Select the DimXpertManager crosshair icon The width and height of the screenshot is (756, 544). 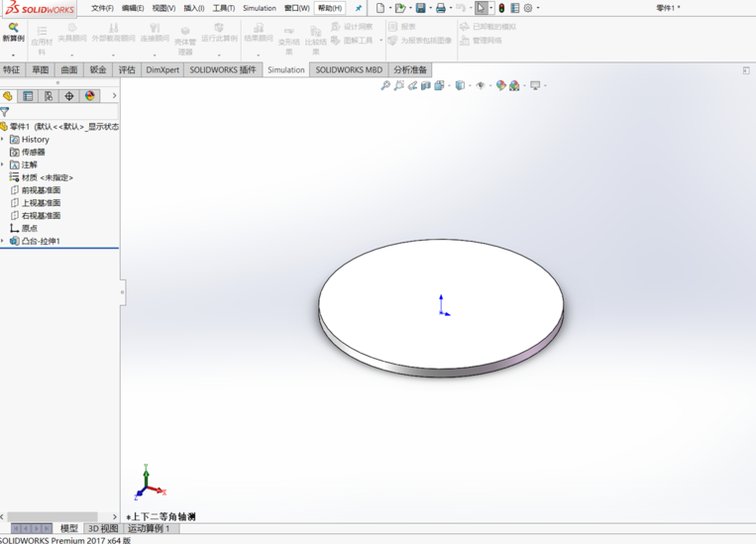[x=69, y=96]
